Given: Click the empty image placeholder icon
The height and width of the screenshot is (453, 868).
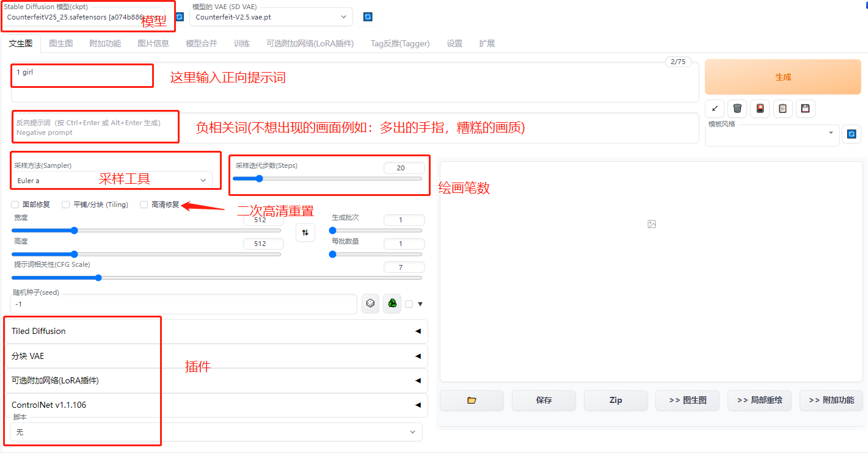Looking at the screenshot, I should 652,224.
